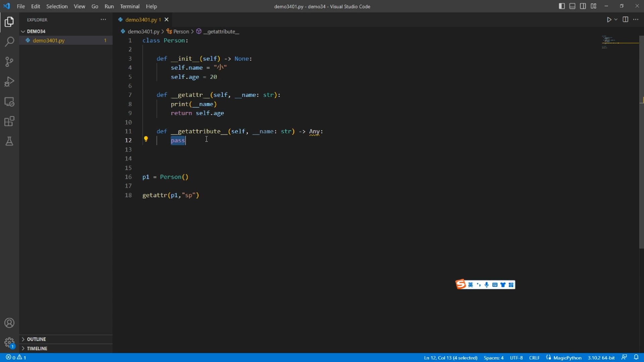
Task: Click the editor vertical scrollbar
Action: coord(641,142)
